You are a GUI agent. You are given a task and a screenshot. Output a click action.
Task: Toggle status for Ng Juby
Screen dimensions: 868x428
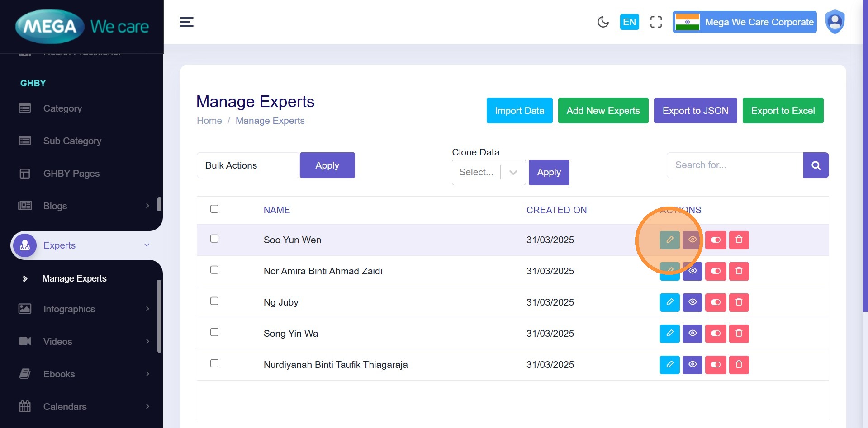716,302
